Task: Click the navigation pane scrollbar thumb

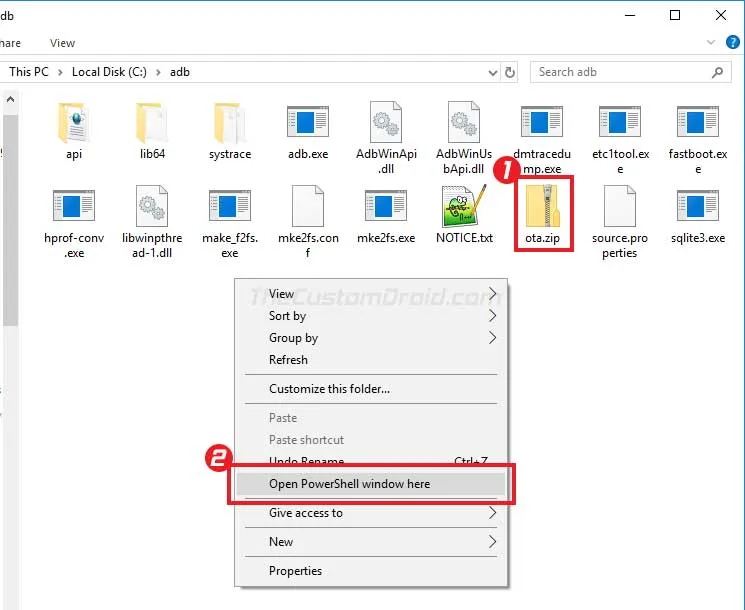Action: coord(10,220)
